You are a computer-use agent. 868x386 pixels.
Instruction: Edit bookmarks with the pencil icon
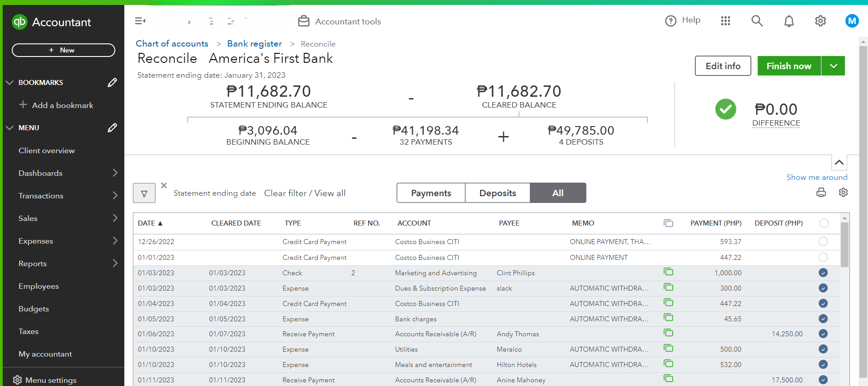[112, 82]
